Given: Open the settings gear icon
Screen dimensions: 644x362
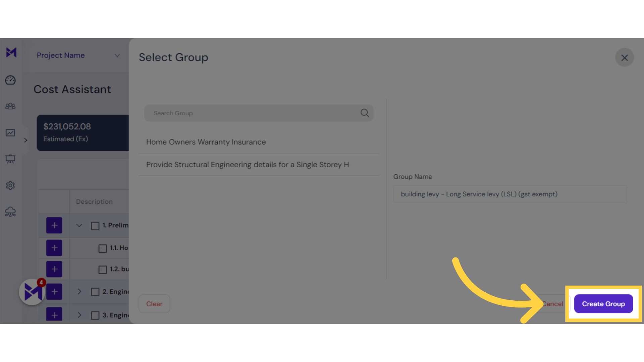Looking at the screenshot, I should coord(11,185).
